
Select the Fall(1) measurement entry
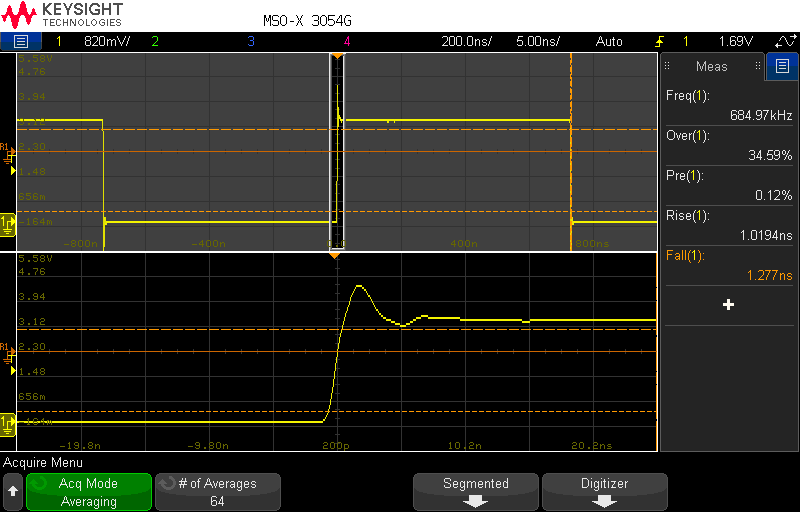729,265
